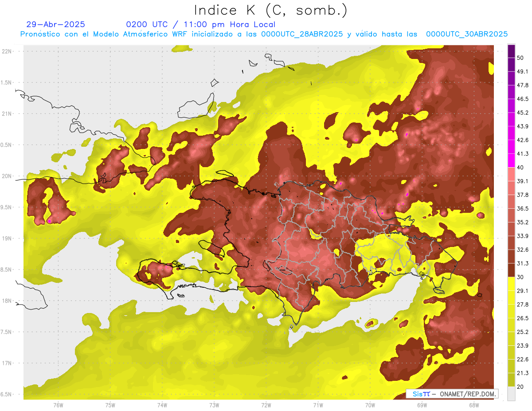Click the colorbar label "29.1"
Image resolution: width=532 pixels, height=411 pixels.
523,291
